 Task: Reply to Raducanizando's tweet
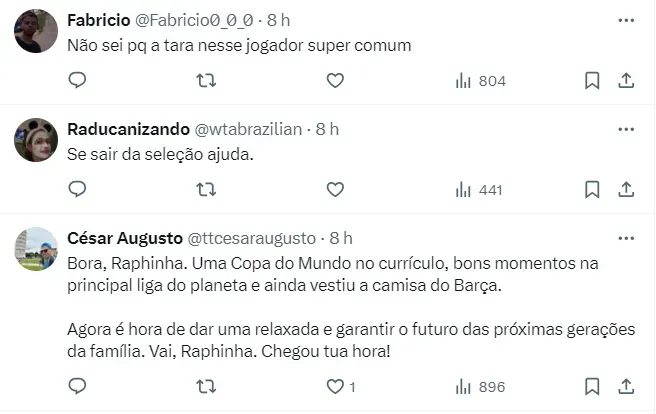[77, 189]
